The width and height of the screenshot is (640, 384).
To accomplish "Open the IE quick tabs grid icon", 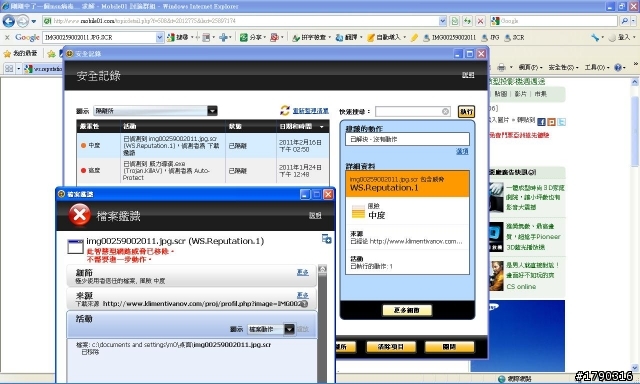I will (x=9, y=69).
